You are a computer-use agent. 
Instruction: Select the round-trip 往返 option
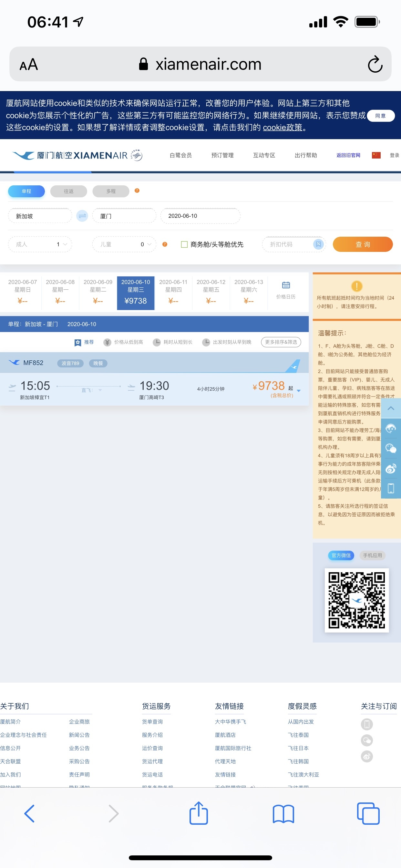(x=68, y=191)
